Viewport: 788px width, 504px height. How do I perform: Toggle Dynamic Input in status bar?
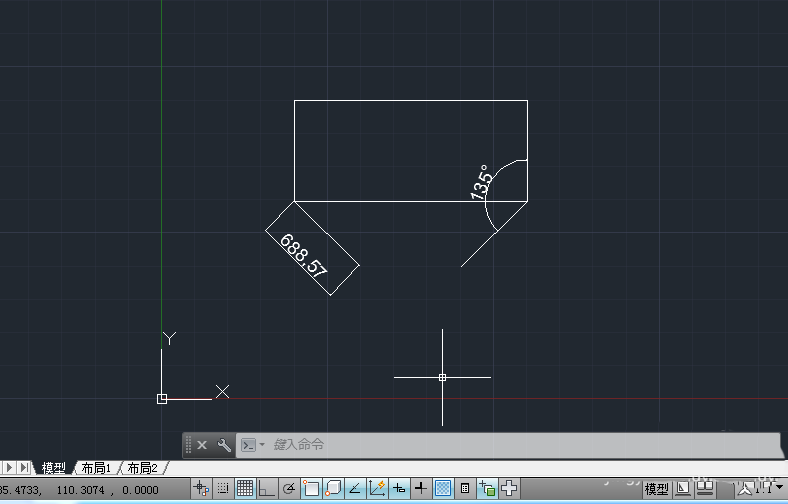point(399,488)
